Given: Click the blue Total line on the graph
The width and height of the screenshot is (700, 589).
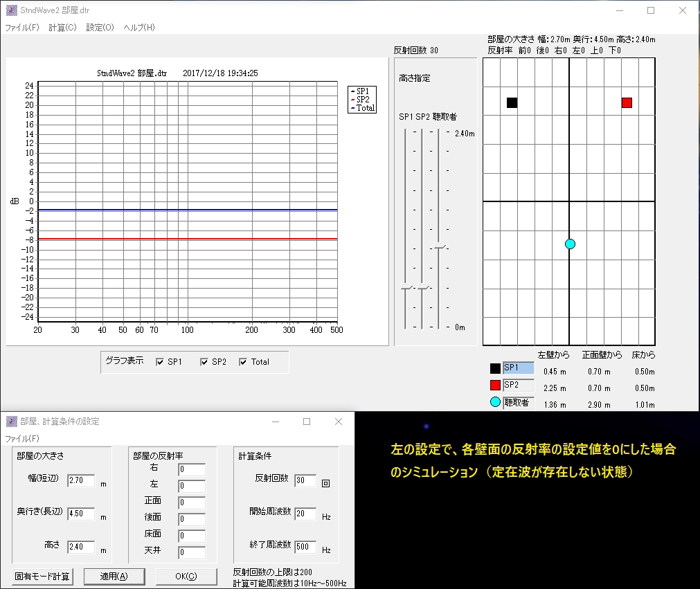Looking at the screenshot, I should click(188, 210).
